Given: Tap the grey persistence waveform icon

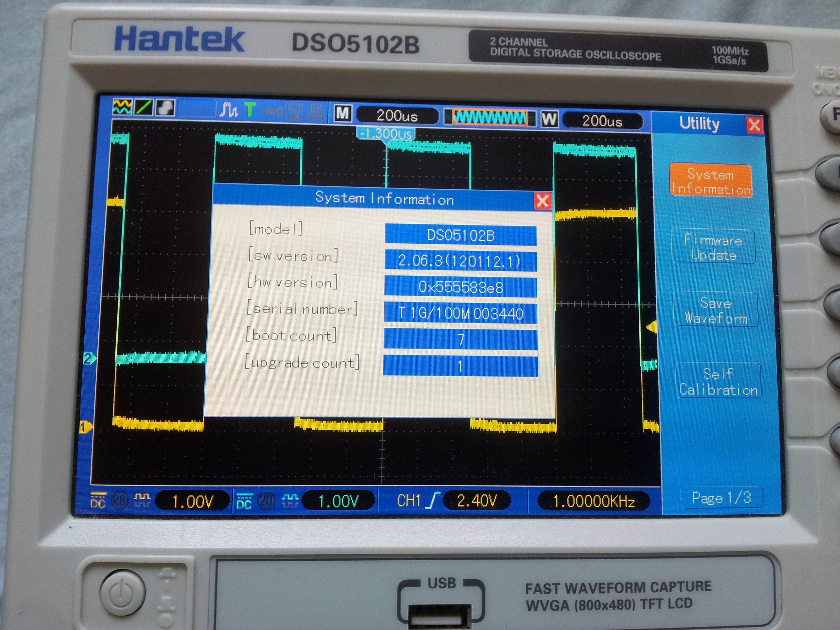Looking at the screenshot, I should [x=165, y=108].
